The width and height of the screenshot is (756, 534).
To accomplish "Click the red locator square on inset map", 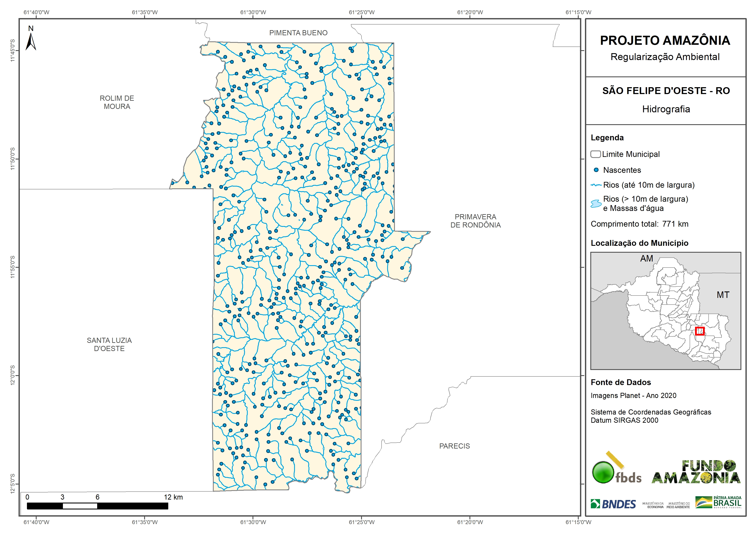I will click(700, 331).
